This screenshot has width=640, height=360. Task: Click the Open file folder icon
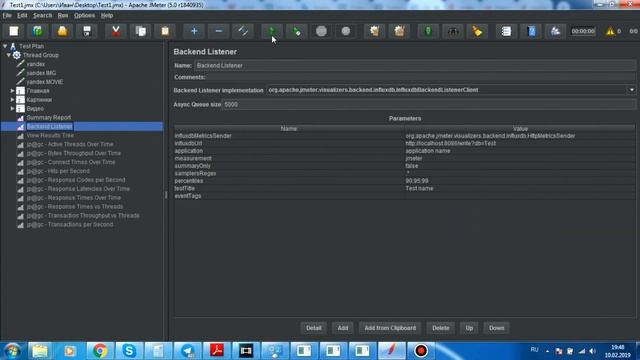[62, 31]
